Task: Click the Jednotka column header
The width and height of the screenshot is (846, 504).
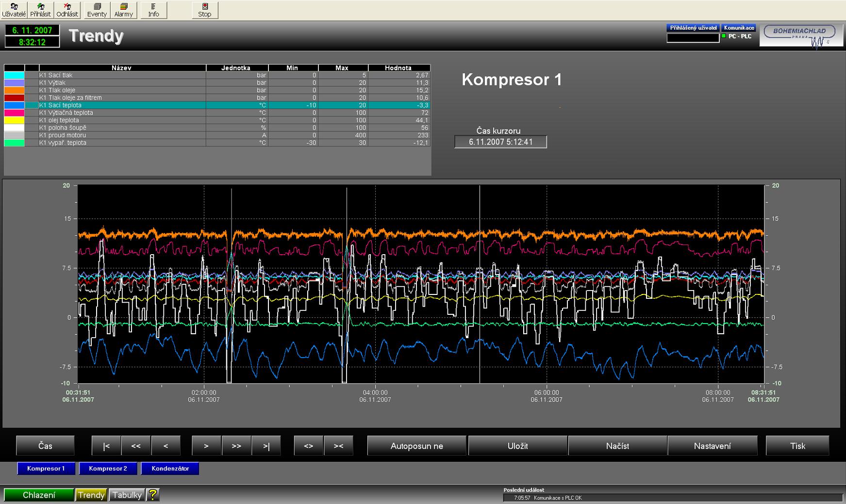Action: (237, 68)
